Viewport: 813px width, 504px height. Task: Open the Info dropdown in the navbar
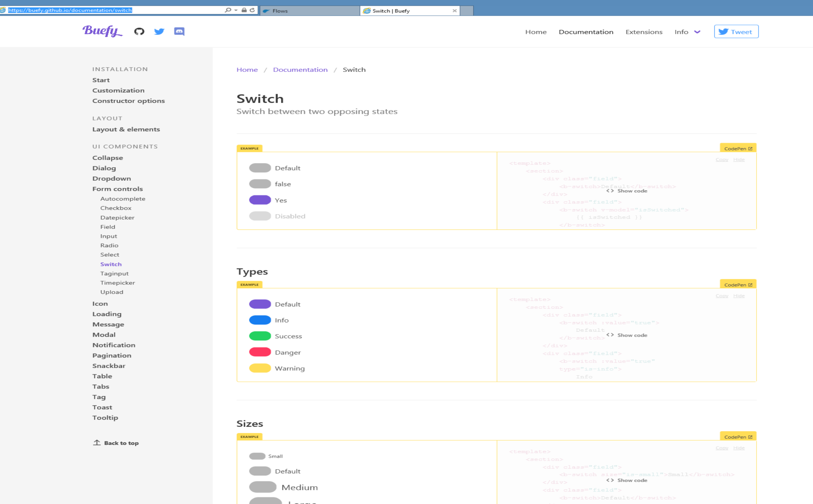(686, 32)
